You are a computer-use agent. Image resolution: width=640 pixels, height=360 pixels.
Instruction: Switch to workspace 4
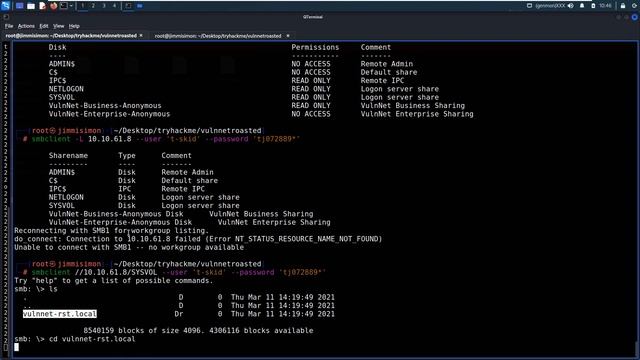[x=114, y=6]
